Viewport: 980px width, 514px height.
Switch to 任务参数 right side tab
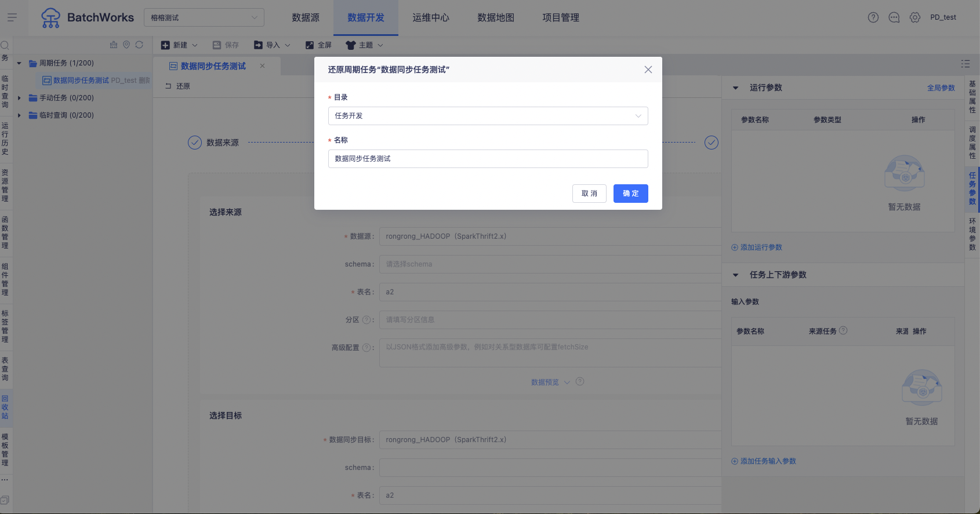tap(972, 188)
